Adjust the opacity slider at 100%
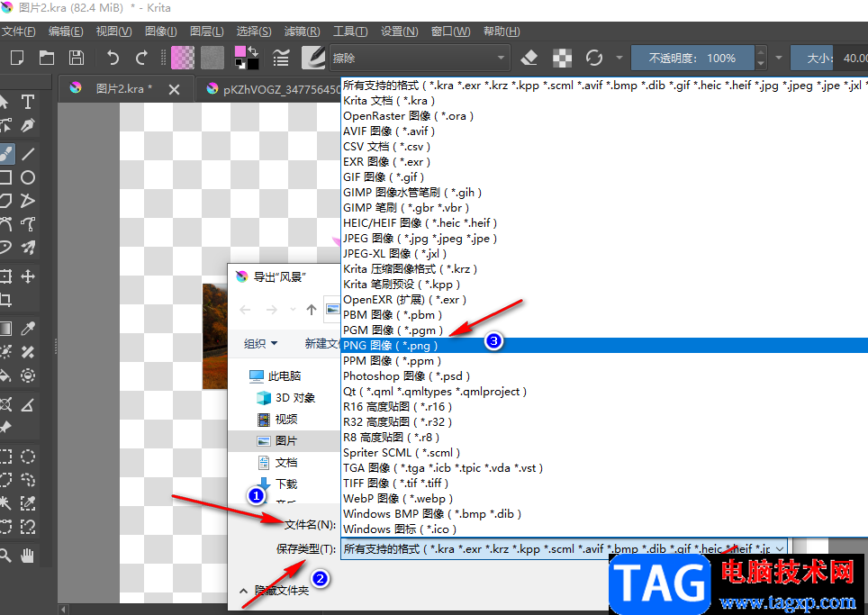 coord(692,58)
